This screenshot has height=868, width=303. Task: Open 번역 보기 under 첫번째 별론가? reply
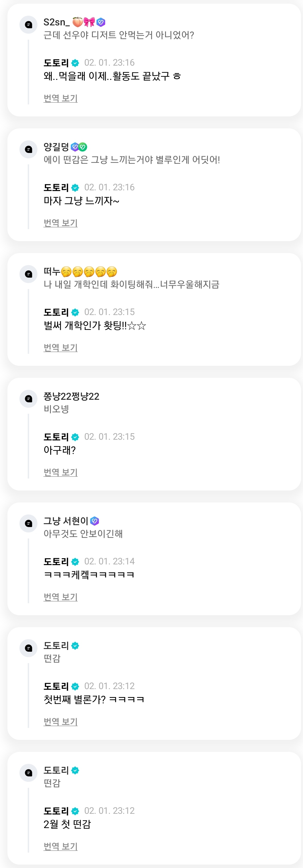[x=61, y=722]
